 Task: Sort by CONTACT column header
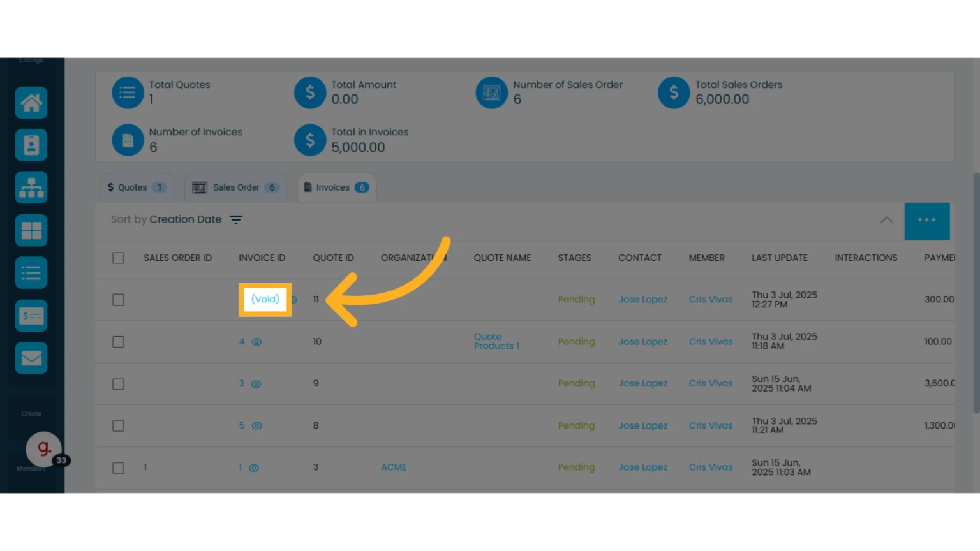[x=640, y=258]
